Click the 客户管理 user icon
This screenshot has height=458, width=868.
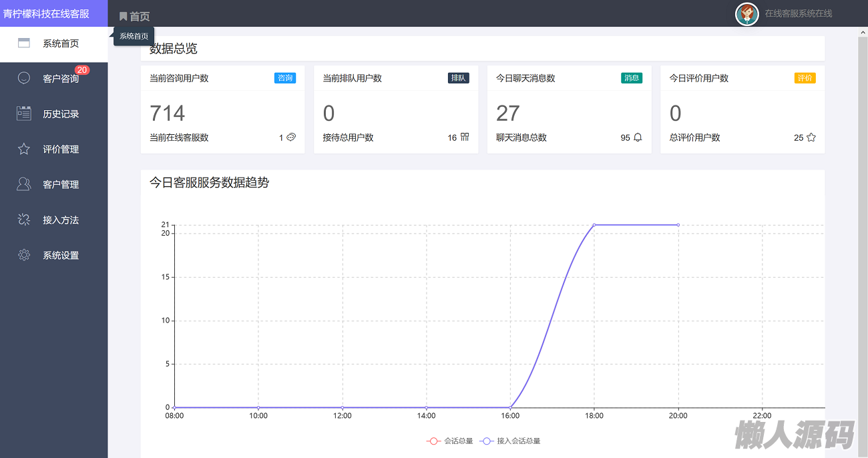(x=24, y=184)
